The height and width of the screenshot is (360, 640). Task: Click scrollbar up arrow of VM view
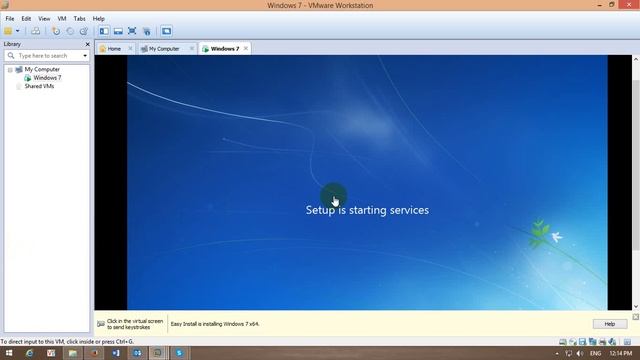(x=636, y=60)
